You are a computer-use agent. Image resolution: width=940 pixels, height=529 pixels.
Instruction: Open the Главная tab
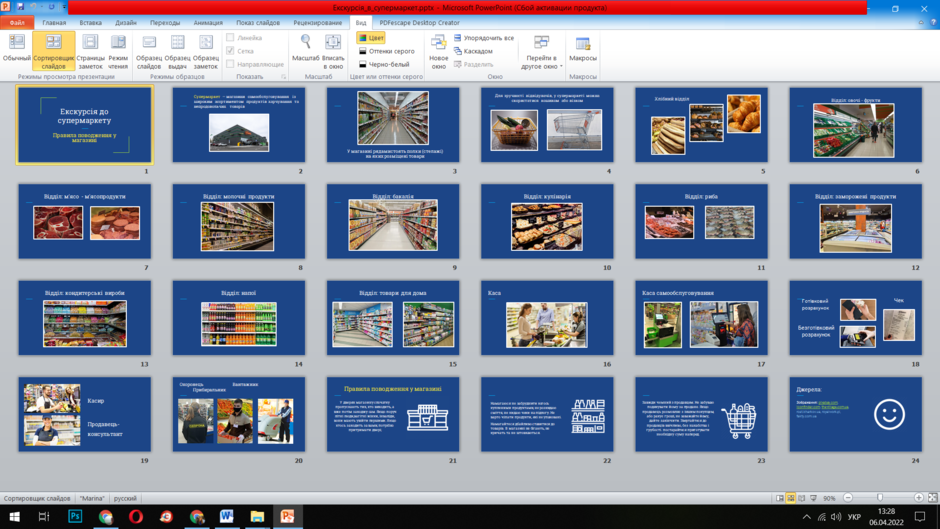54,23
